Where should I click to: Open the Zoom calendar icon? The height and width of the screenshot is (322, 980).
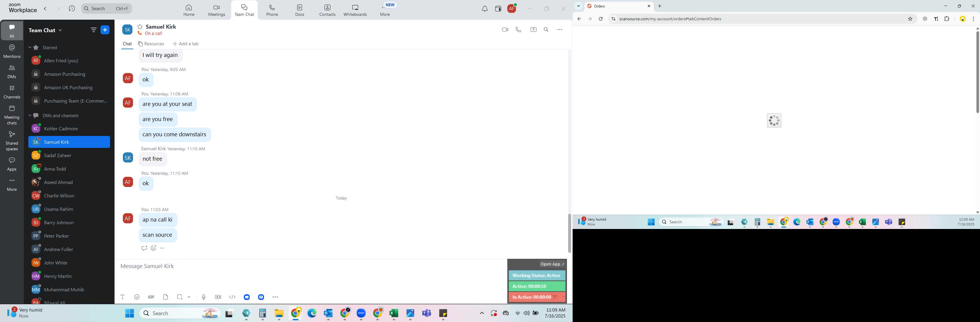(498, 9)
